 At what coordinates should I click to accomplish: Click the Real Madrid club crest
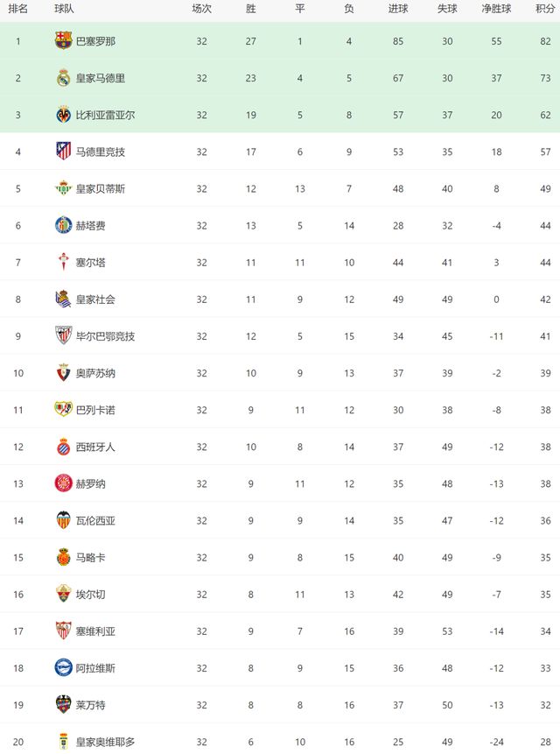pos(63,78)
